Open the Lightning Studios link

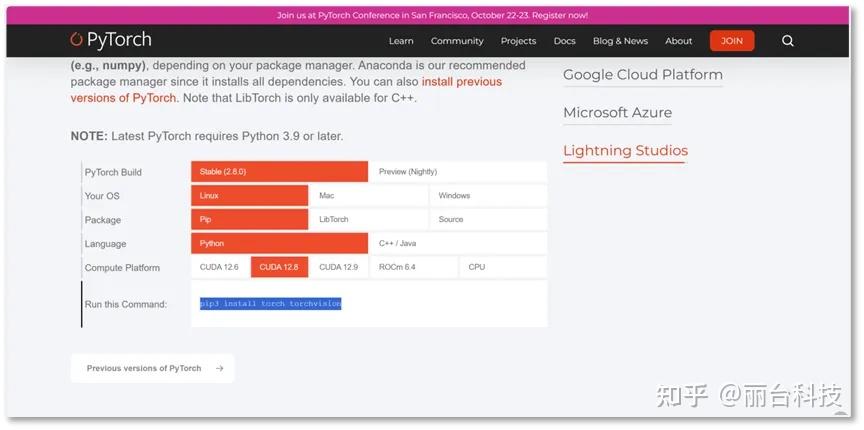point(625,151)
